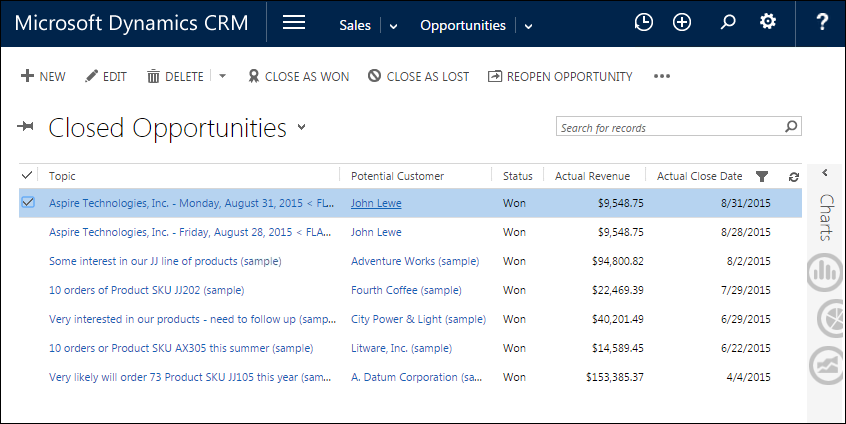
Task: Click the quick create plus icon
Action: (682, 23)
